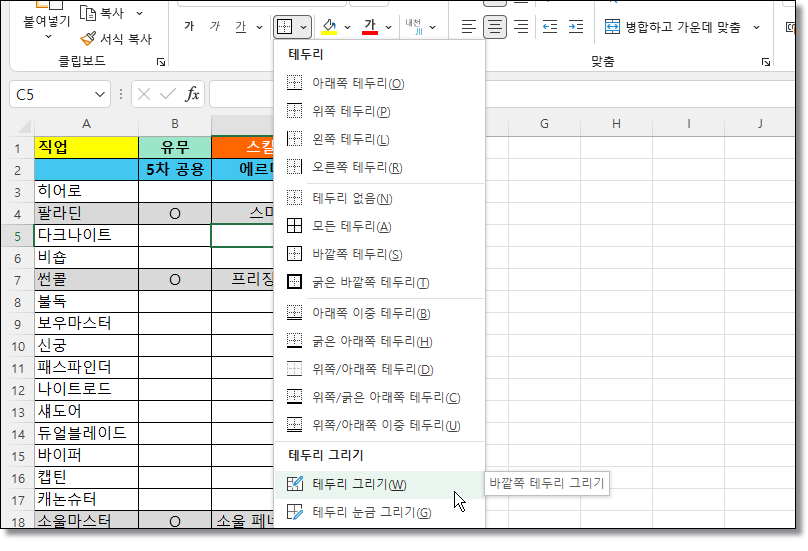Select Left Border (왼쪽 테두리)
The image size is (808, 551).
pyautogui.click(x=380, y=139)
